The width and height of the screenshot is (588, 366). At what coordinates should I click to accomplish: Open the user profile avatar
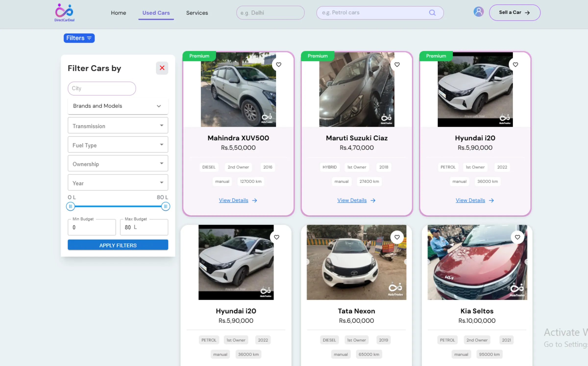[x=478, y=12]
